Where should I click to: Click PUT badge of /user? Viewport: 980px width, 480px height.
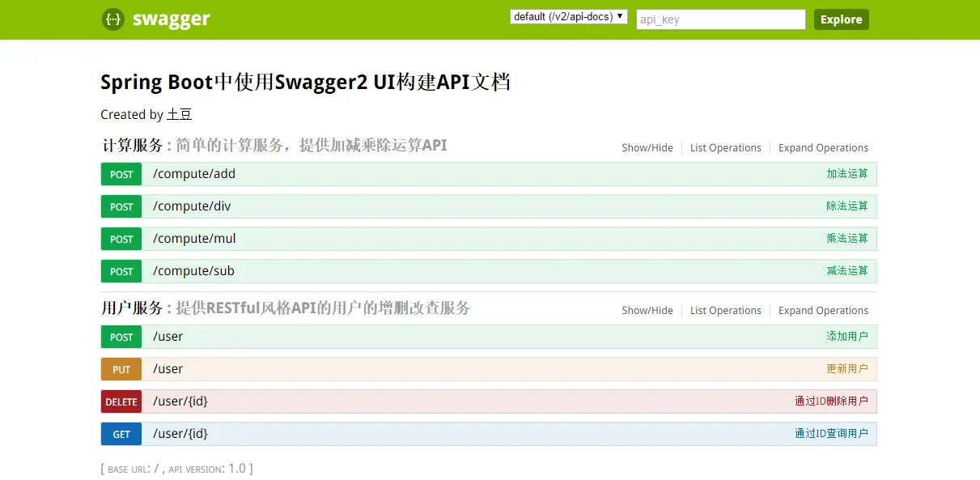tap(121, 369)
